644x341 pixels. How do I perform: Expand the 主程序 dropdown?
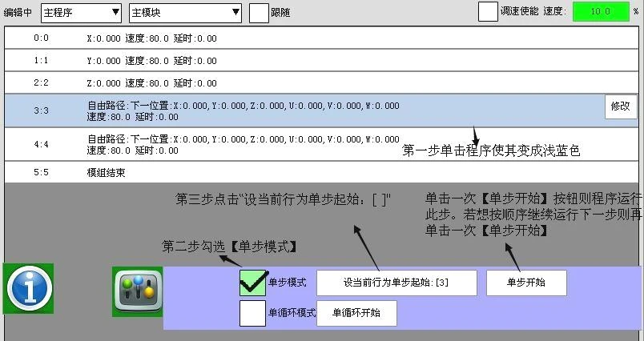[81, 13]
